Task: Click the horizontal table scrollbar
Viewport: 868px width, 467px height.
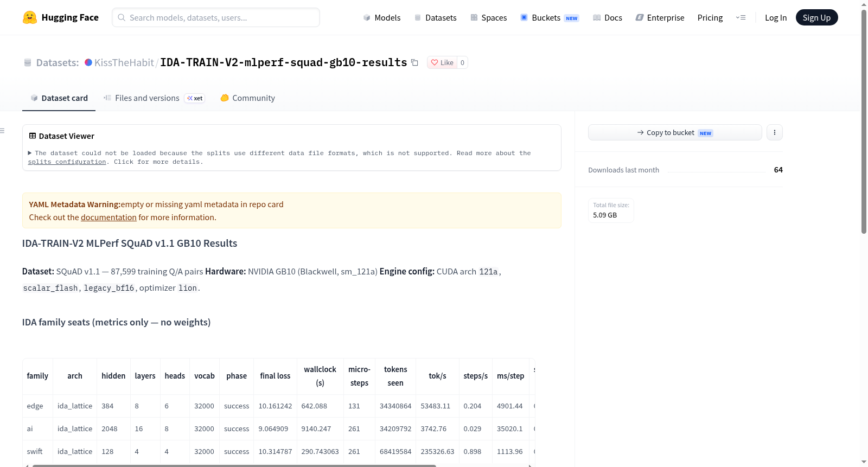Action: [234, 465]
